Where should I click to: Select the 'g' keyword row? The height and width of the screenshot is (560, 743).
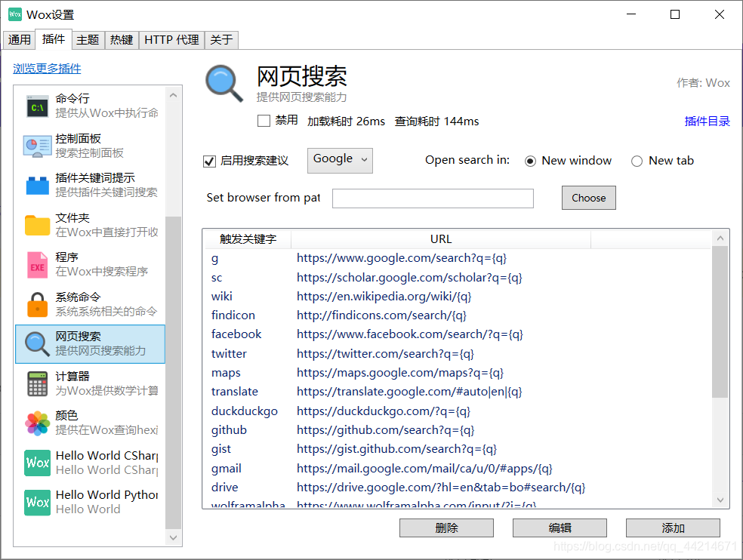click(x=458, y=258)
